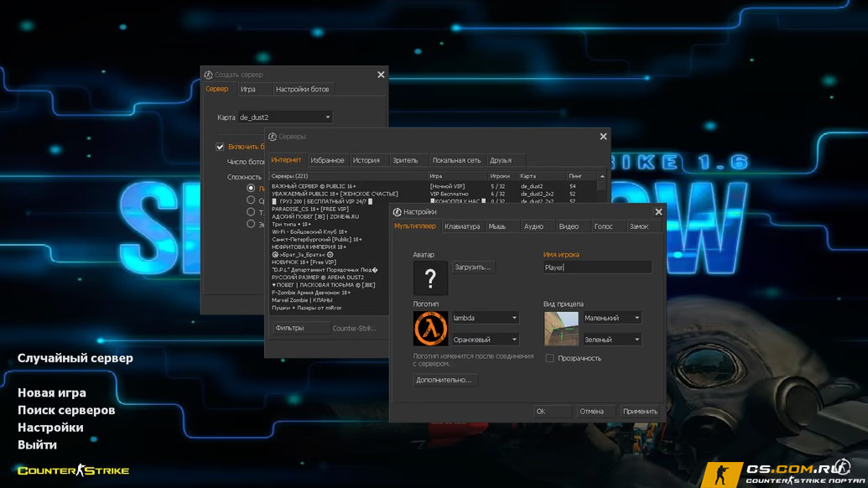Select the Мультиплеер tab
The width and height of the screenshot is (868, 488).
click(415, 226)
